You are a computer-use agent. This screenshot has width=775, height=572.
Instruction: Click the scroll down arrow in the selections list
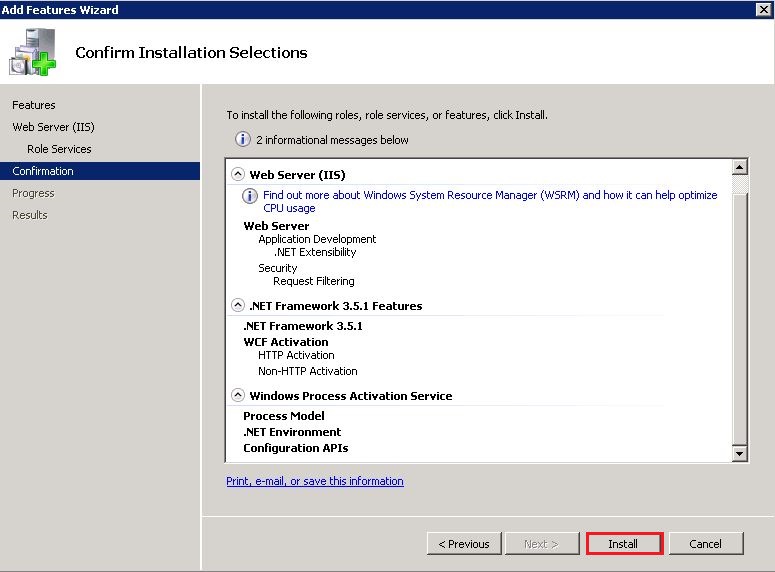739,453
